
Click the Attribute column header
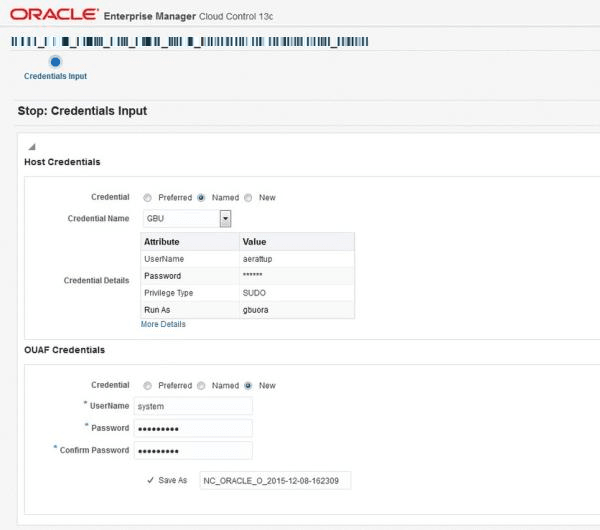190,242
